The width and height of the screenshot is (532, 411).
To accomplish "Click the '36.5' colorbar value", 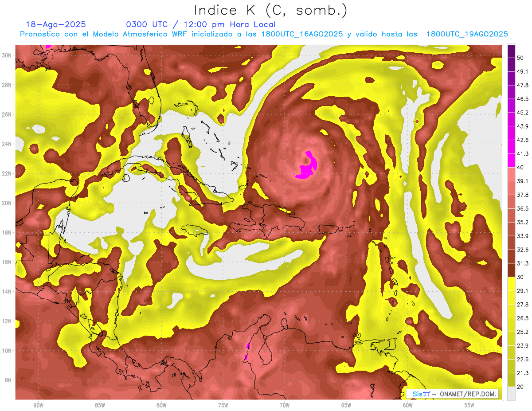I will click(523, 208).
